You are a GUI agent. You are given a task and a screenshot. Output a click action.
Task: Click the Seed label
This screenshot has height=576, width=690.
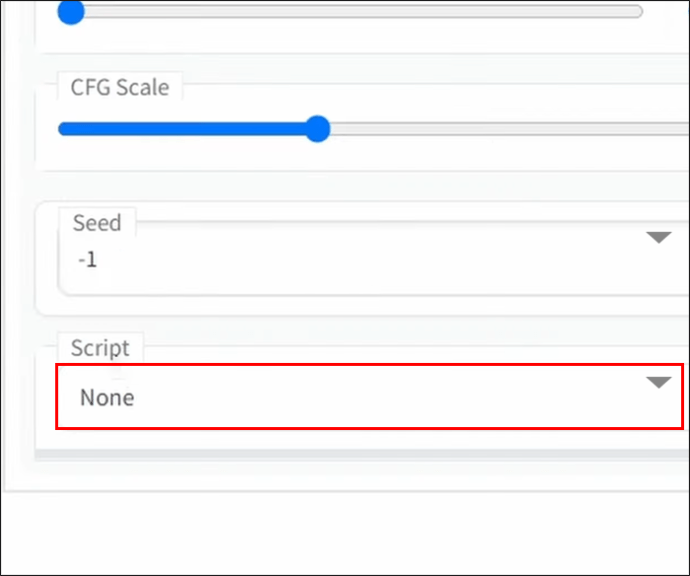pos(97,222)
